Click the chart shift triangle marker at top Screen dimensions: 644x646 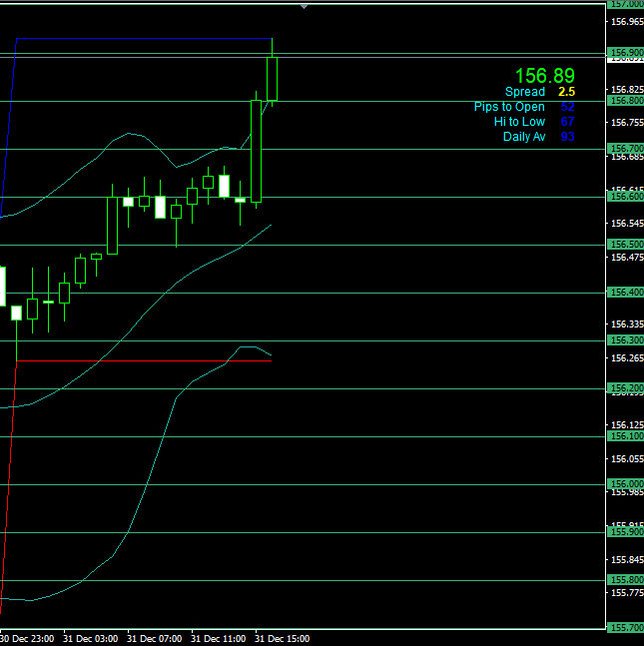[304, 7]
